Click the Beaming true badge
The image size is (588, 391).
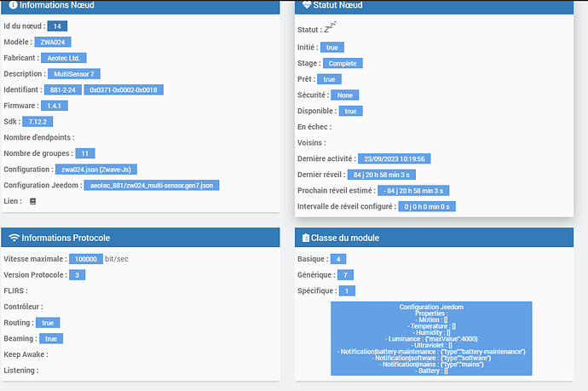[x=51, y=338]
